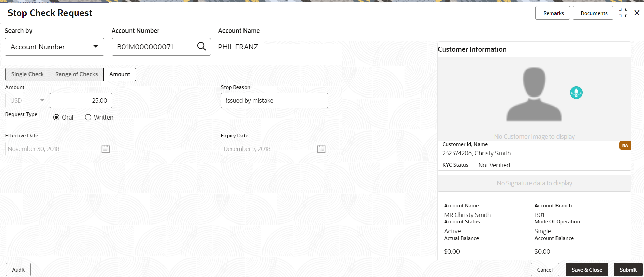Screen dimensions: 644x277
Task: Close the Stop Check Request screen
Action: coord(637,13)
